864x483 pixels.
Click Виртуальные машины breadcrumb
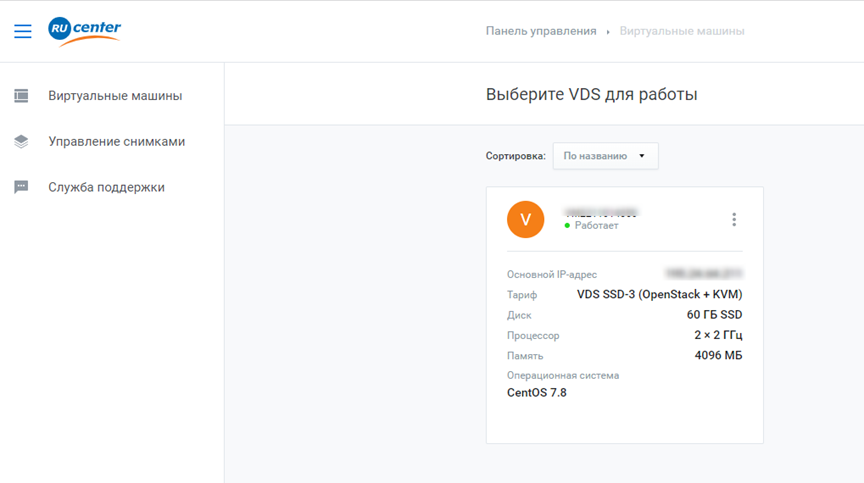pos(682,31)
